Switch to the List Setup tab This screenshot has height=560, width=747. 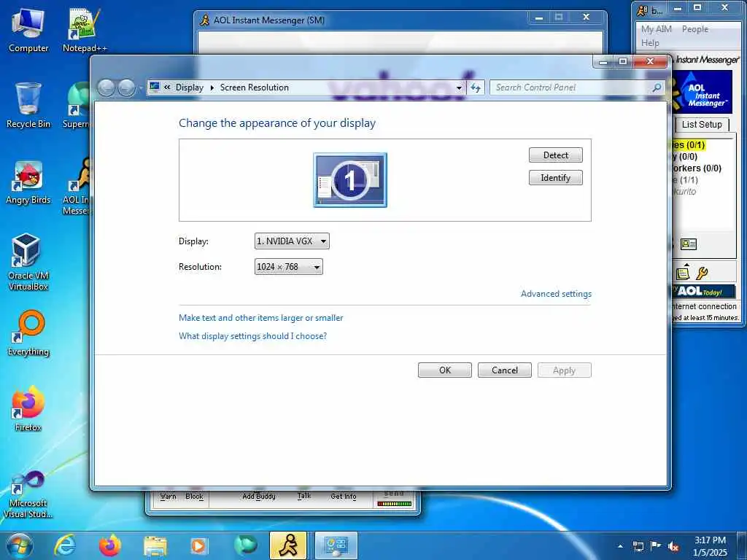coord(702,124)
